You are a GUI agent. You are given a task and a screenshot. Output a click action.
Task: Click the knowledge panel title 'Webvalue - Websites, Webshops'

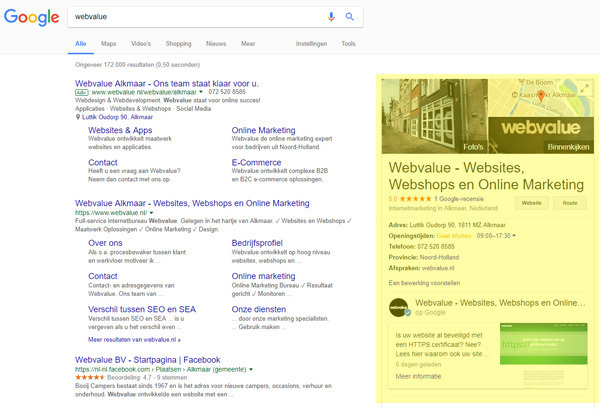click(486, 176)
